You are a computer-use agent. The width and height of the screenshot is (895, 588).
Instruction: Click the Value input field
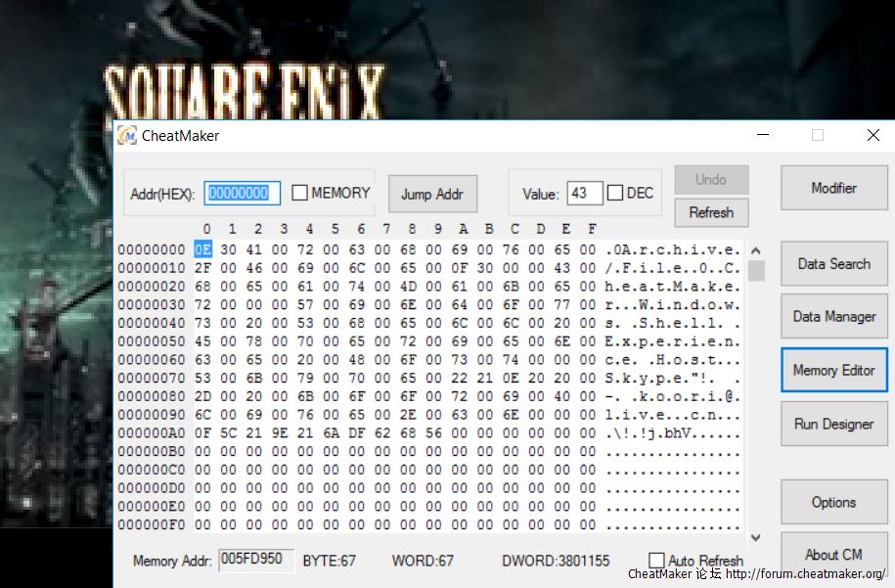pyautogui.click(x=584, y=194)
